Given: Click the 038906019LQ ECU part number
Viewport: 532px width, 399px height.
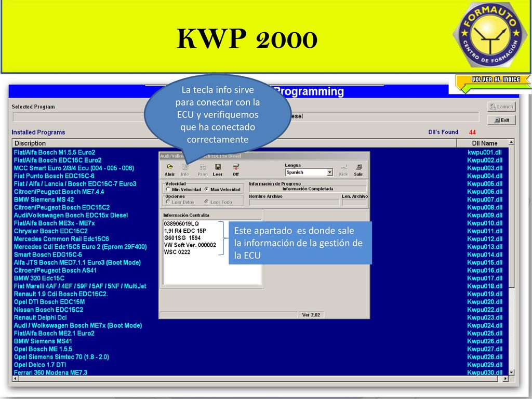Looking at the screenshot, I should pos(181,223).
